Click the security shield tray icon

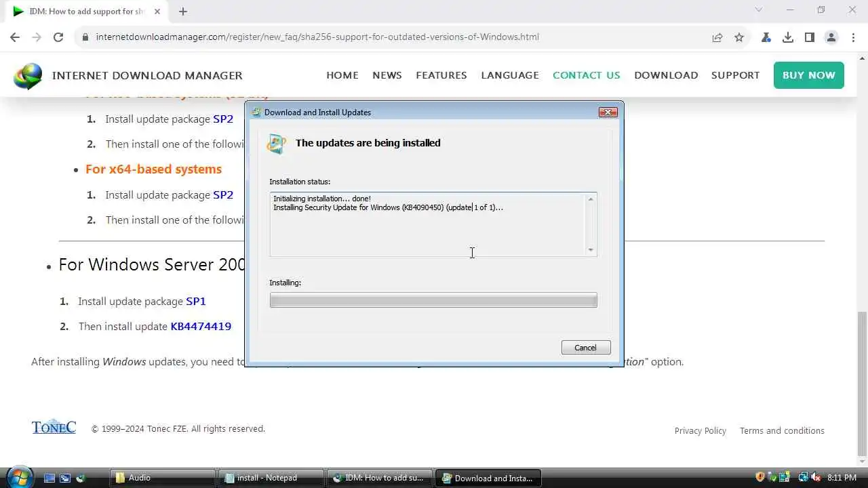[760, 477]
